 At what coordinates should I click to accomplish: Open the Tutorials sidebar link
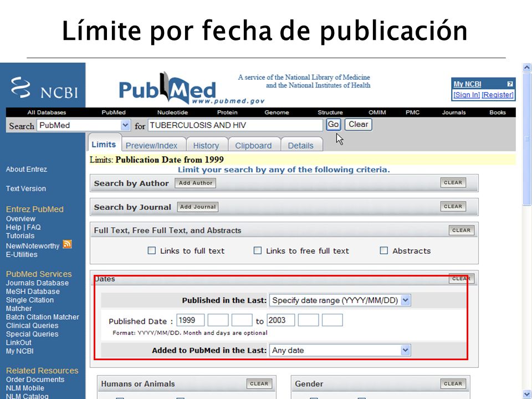click(x=20, y=236)
